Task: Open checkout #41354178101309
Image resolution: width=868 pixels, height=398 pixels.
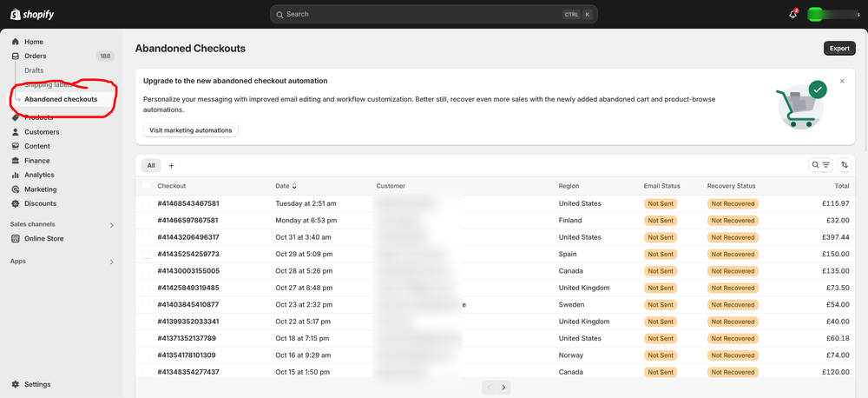Action: 187,355
